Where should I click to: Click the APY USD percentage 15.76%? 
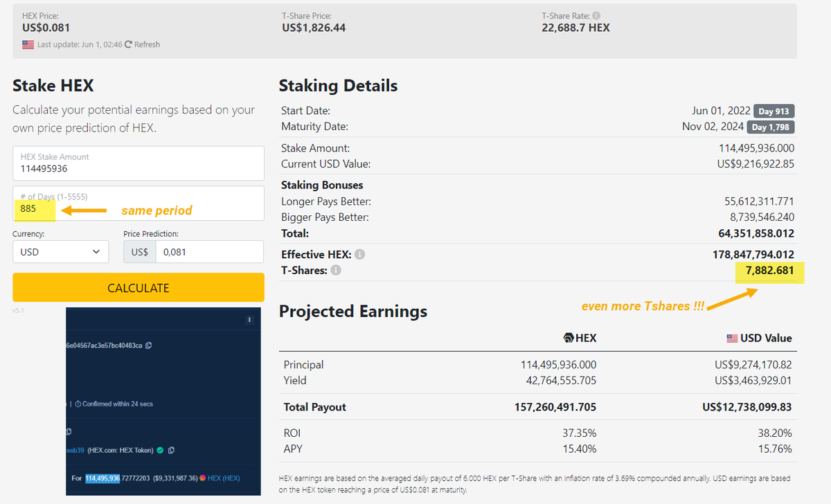click(x=775, y=449)
